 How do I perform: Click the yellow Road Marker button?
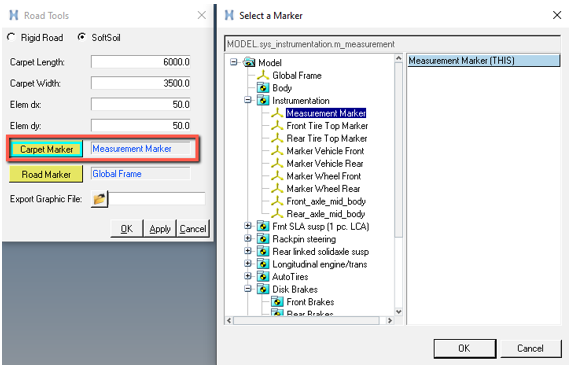click(x=46, y=174)
